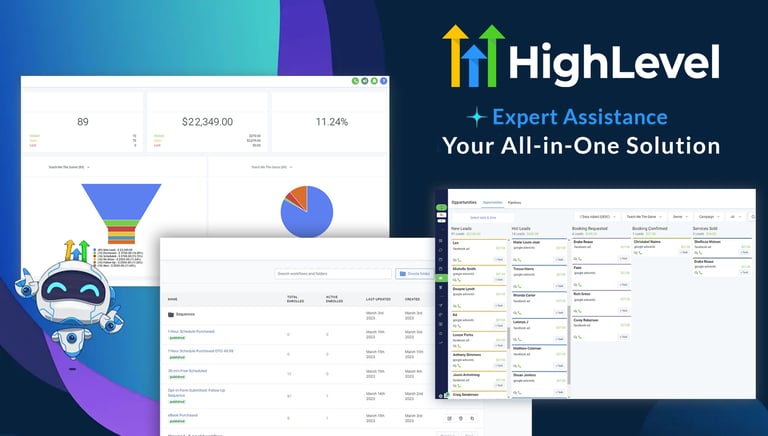Click the LAST UPDATED column header in workflows

click(x=378, y=299)
